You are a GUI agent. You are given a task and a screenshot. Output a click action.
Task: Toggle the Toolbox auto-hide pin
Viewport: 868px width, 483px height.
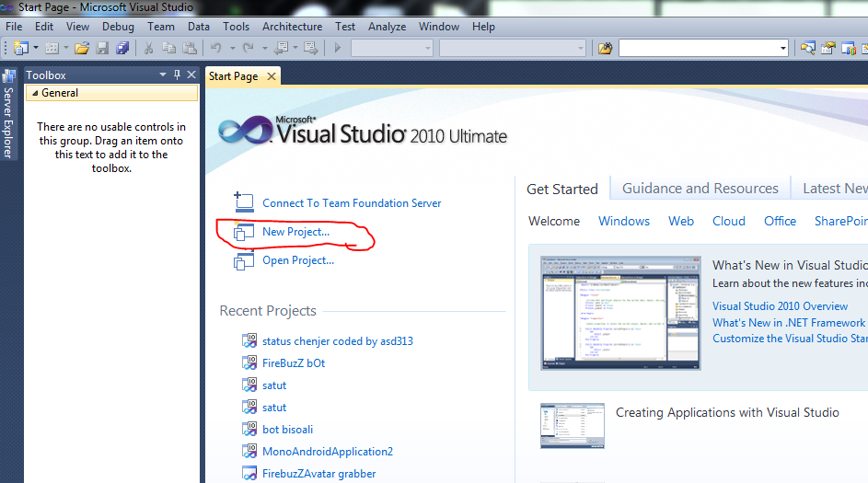[x=177, y=75]
